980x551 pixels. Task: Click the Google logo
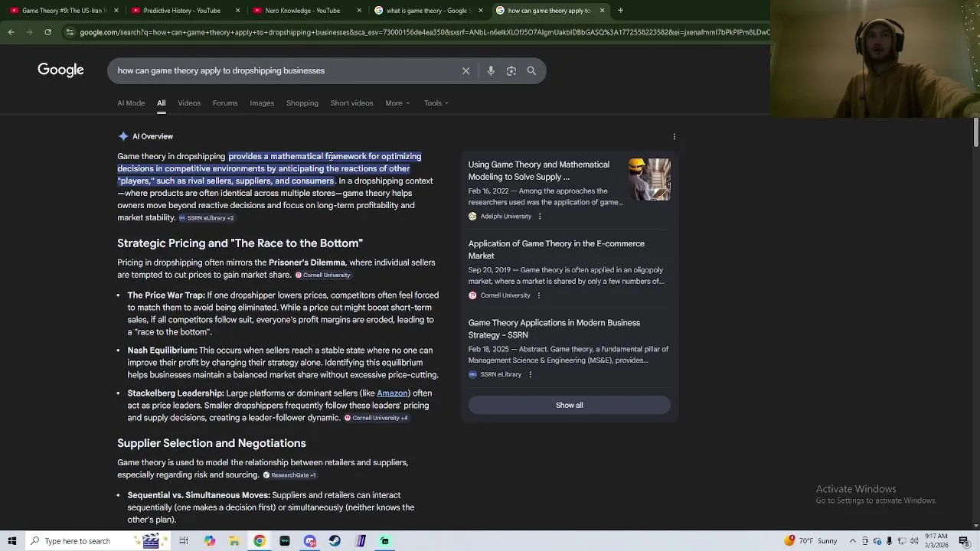point(60,70)
